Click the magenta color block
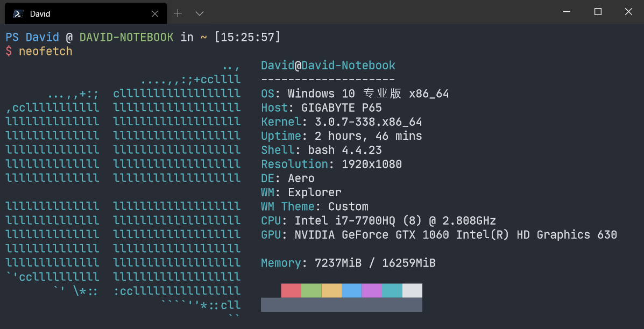This screenshot has width=644, height=329. tap(372, 290)
